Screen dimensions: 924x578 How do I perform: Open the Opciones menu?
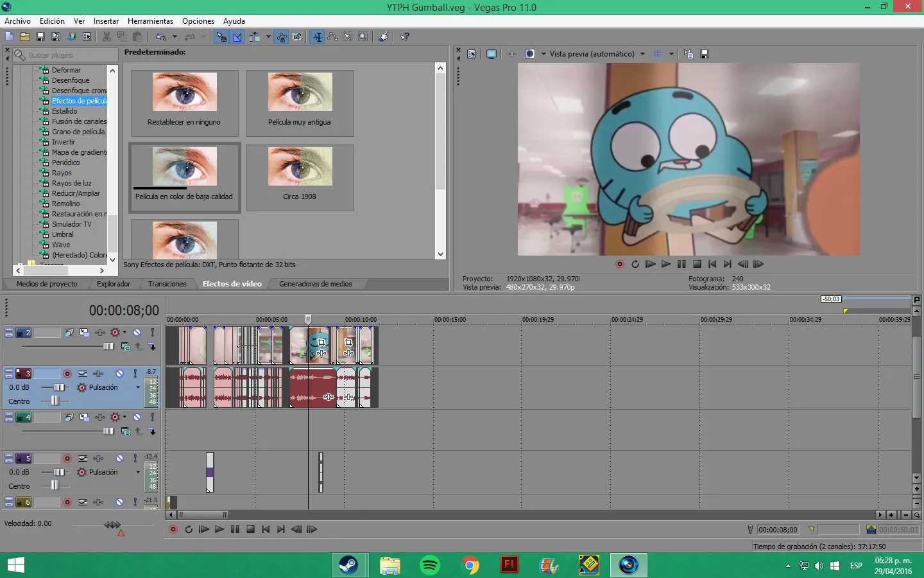198,21
